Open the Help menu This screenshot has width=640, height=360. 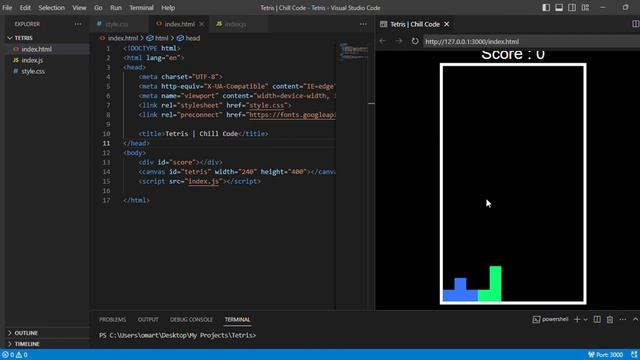tap(168, 8)
